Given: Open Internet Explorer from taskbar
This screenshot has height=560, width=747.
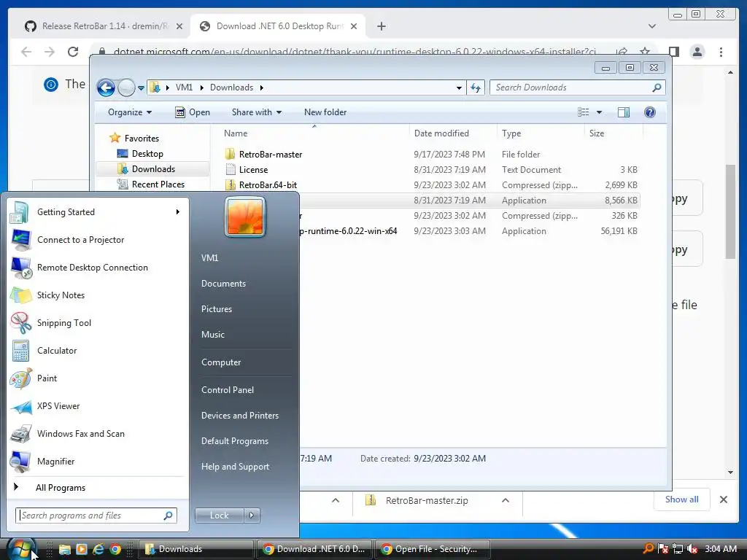Looking at the screenshot, I should pos(98,549).
